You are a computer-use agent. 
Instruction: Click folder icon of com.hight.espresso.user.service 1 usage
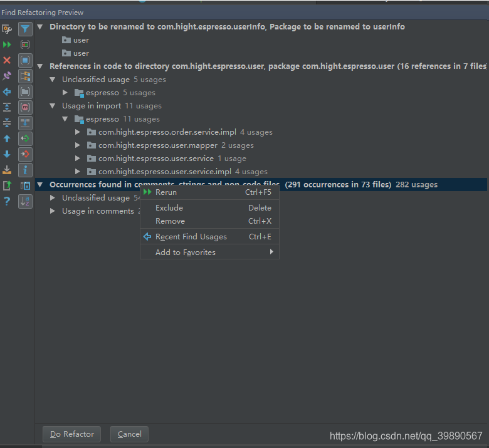pos(91,159)
